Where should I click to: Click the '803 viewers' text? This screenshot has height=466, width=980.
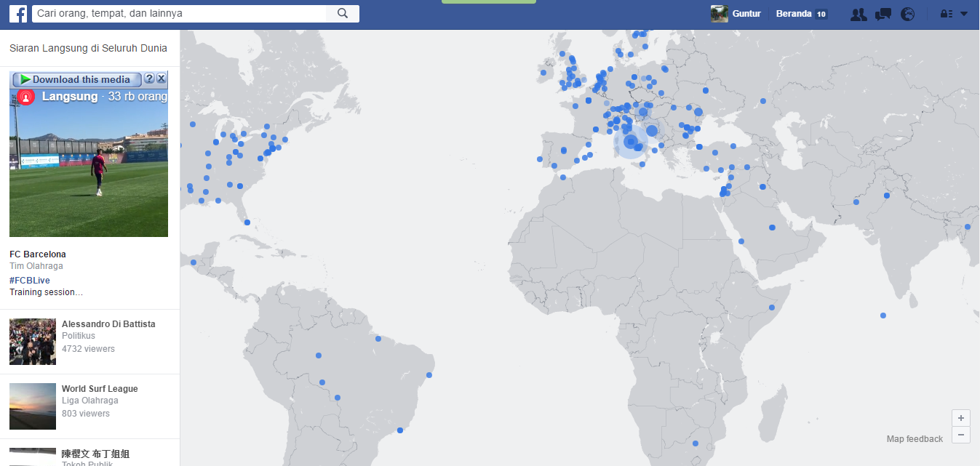(x=86, y=414)
